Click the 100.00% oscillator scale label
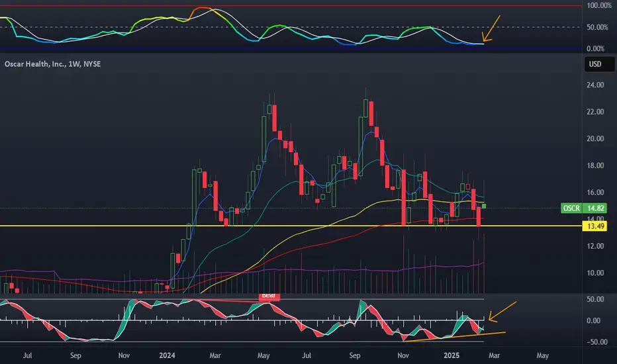Viewport: 617px width, 364px height. [599, 5]
